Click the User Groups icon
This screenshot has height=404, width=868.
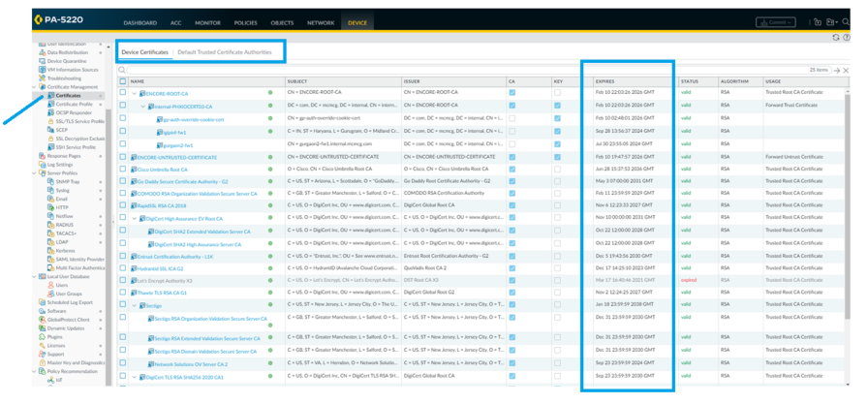click(51, 294)
